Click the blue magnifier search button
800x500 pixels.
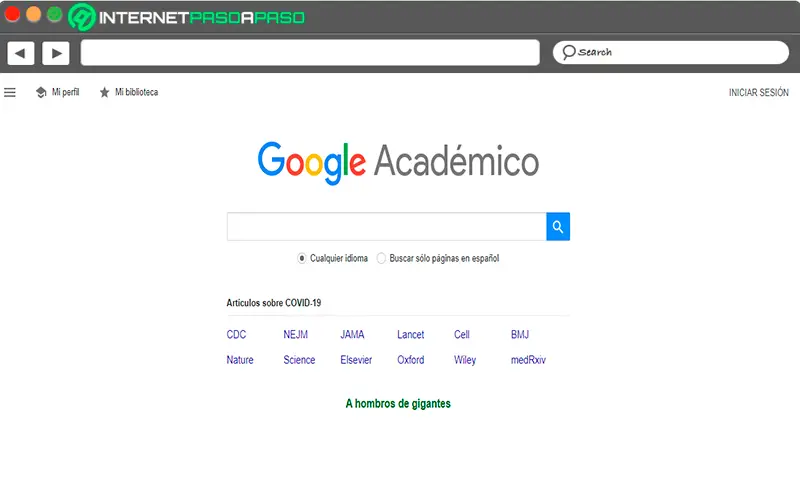point(558,227)
